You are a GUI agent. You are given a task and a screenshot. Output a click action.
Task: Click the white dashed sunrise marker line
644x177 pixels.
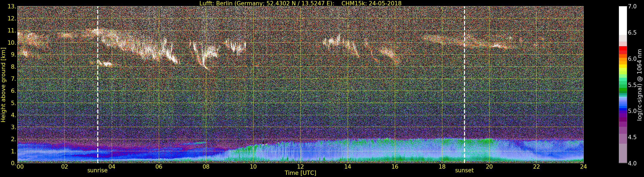click(97, 85)
